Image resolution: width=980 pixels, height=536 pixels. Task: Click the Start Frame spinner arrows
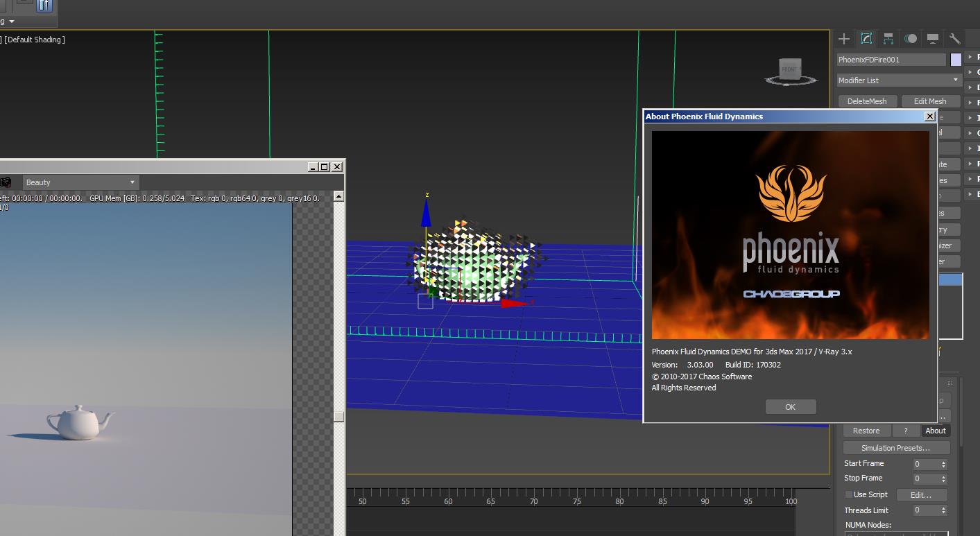pyautogui.click(x=943, y=464)
